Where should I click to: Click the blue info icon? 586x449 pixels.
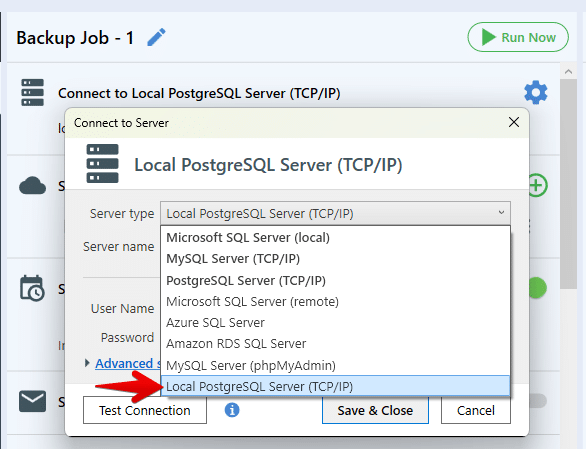232,410
